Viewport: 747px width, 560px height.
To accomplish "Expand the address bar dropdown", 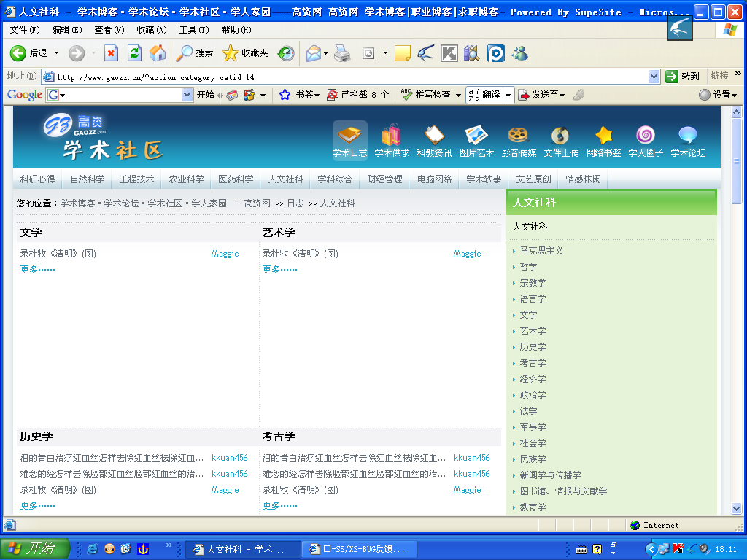I will [x=654, y=76].
